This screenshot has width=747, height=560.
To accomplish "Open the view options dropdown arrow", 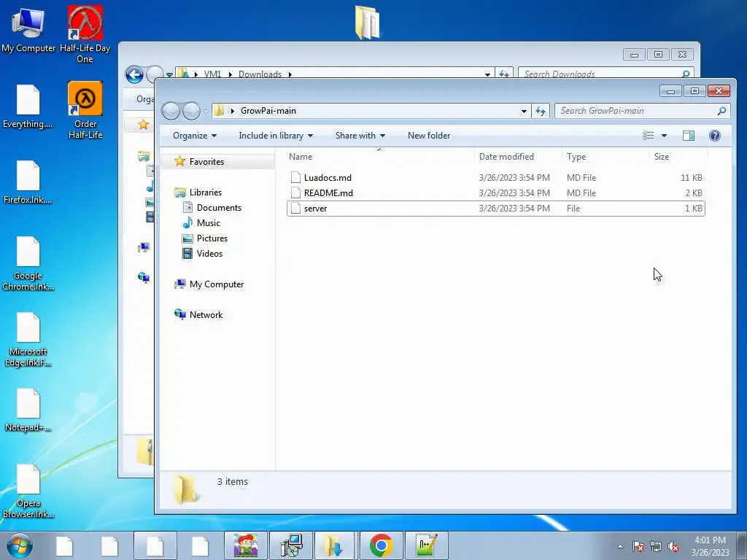I will coord(664,136).
